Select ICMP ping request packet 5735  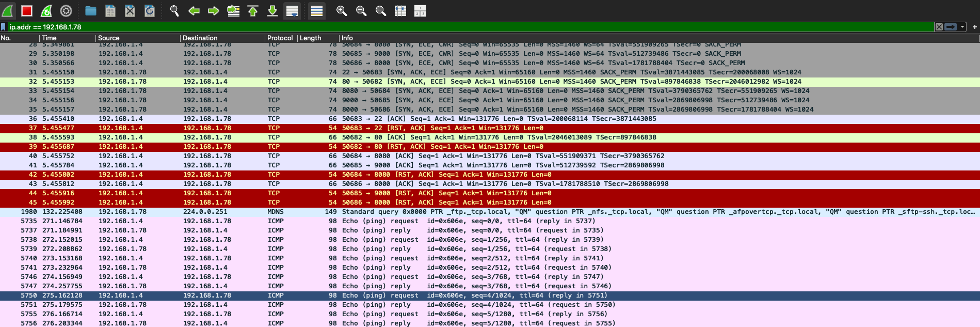490,221
